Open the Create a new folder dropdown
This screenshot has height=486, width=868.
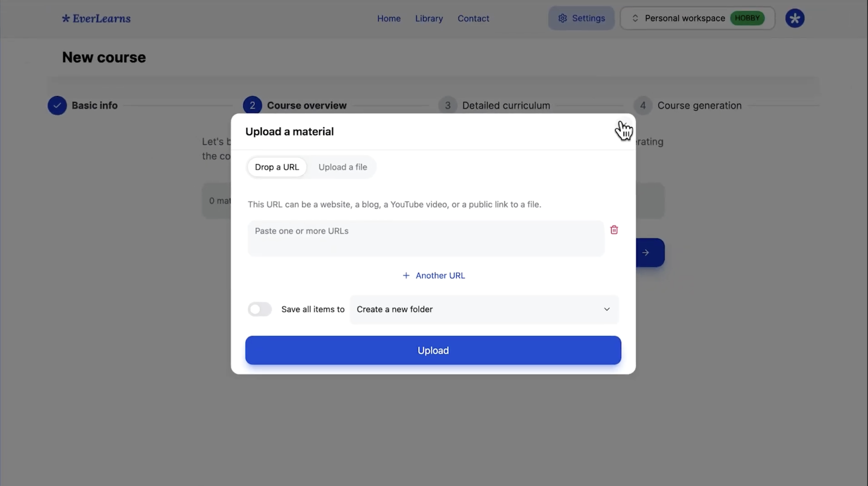click(483, 309)
